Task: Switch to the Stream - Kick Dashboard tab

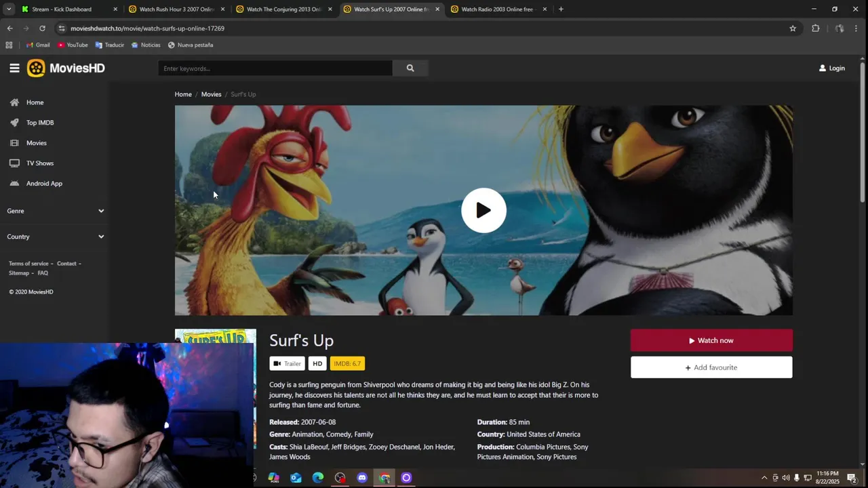Action: click(x=62, y=9)
